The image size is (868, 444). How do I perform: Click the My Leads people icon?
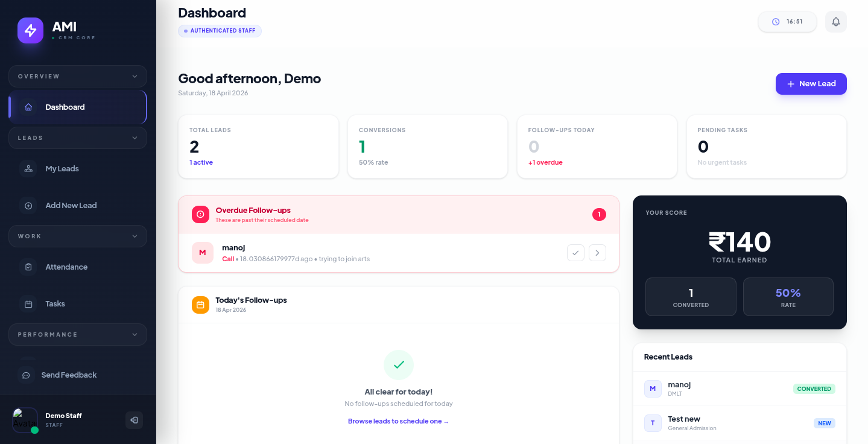28,168
